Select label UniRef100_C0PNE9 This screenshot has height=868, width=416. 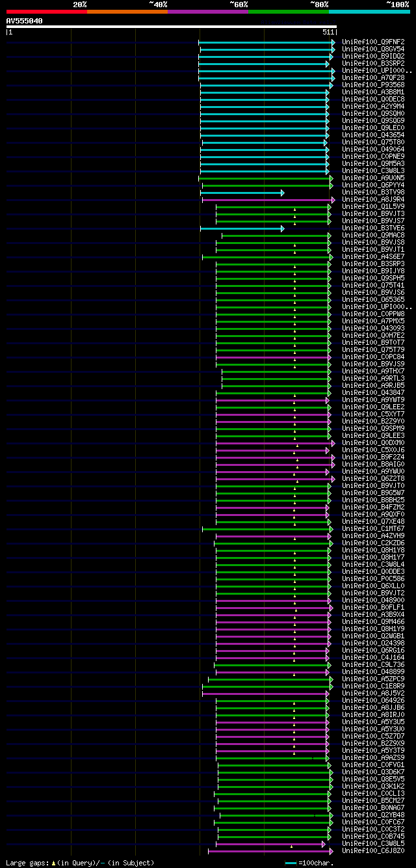tap(374, 156)
